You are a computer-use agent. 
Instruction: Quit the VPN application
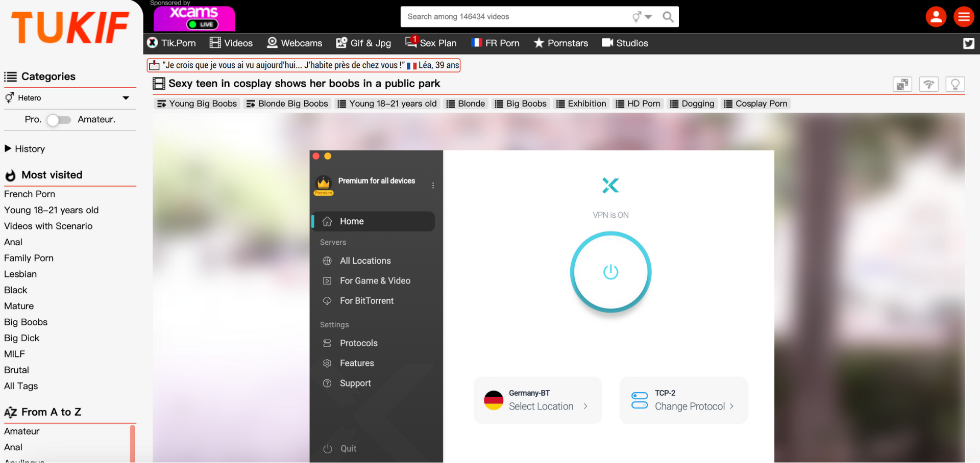[x=340, y=449]
